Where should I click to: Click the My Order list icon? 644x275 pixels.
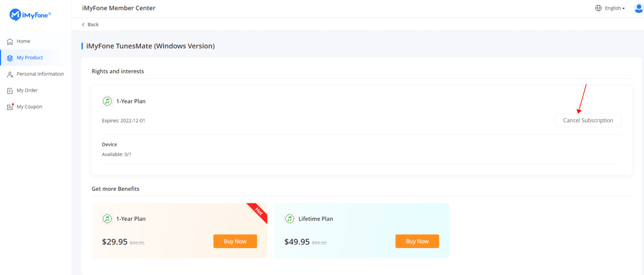point(10,90)
